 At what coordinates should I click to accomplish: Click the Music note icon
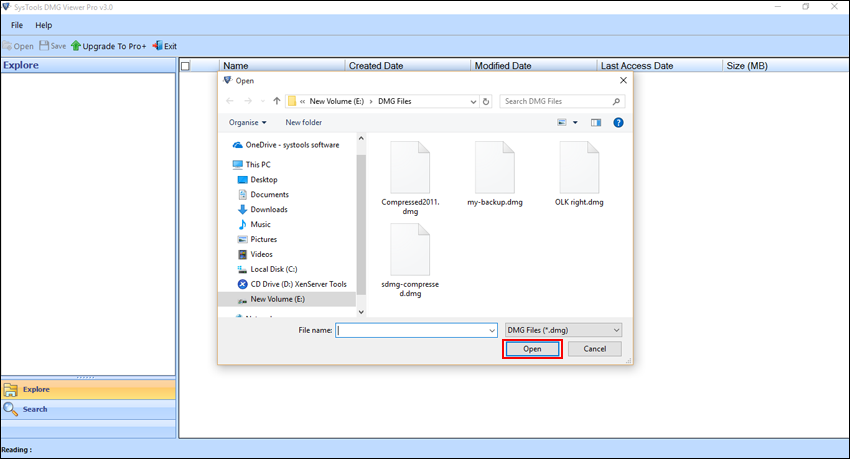pyautogui.click(x=242, y=224)
